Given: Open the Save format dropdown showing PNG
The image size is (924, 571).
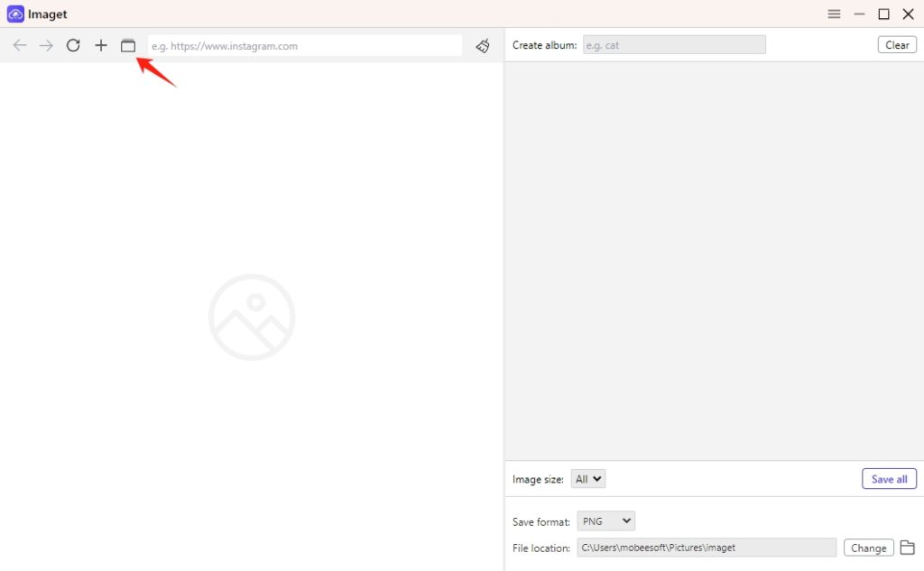Looking at the screenshot, I should [x=605, y=520].
